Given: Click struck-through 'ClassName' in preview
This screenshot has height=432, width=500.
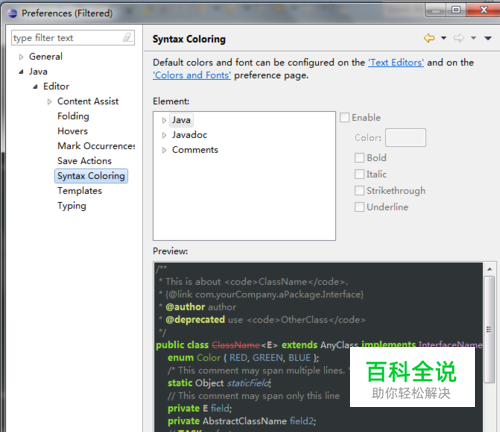Looking at the screenshot, I should (x=236, y=345).
